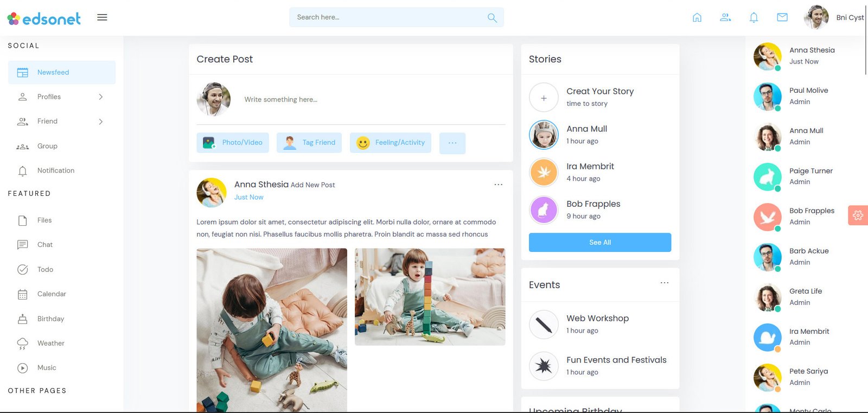
Task: Open the mail envelope icon
Action: click(782, 17)
